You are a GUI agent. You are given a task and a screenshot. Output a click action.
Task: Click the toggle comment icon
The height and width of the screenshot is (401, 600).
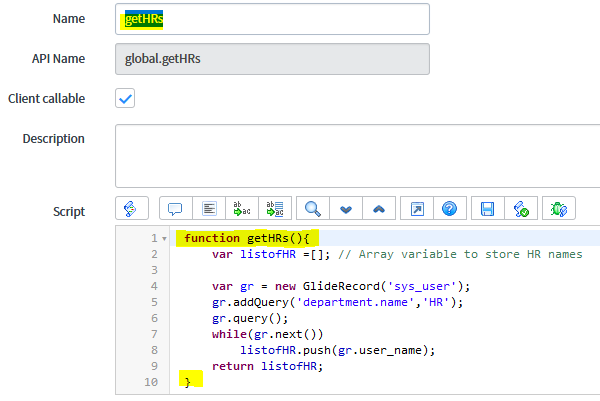(175, 209)
